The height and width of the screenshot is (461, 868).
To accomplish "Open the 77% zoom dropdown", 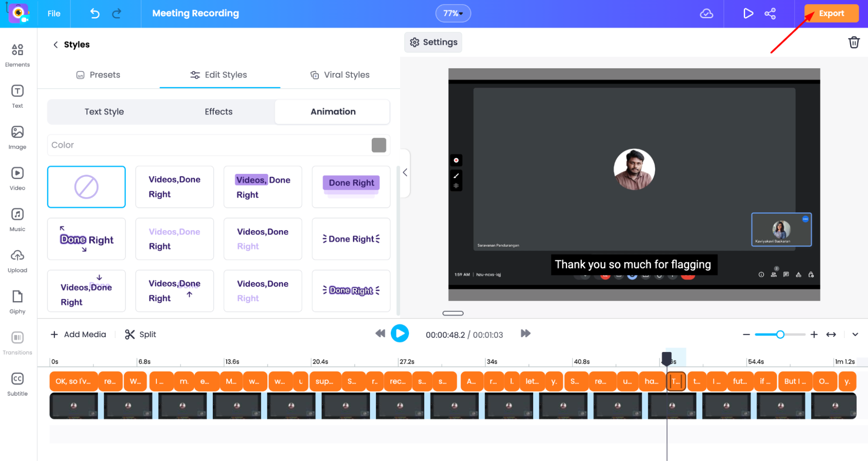I will pyautogui.click(x=453, y=13).
